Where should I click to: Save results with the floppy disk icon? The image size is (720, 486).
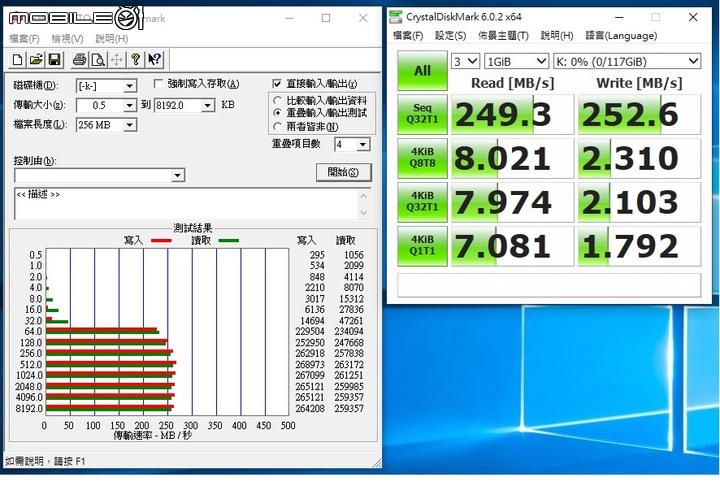coord(55,60)
